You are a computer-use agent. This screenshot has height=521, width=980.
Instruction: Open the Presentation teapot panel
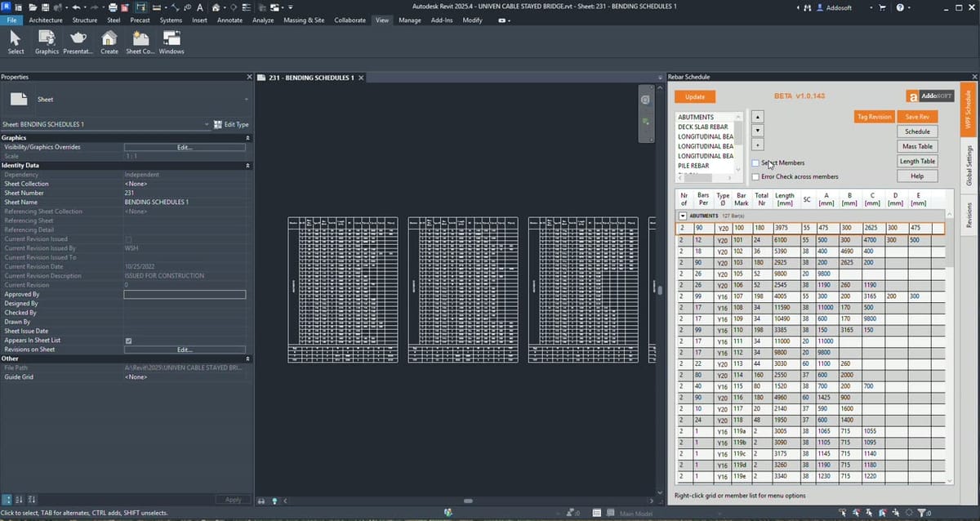click(78, 42)
